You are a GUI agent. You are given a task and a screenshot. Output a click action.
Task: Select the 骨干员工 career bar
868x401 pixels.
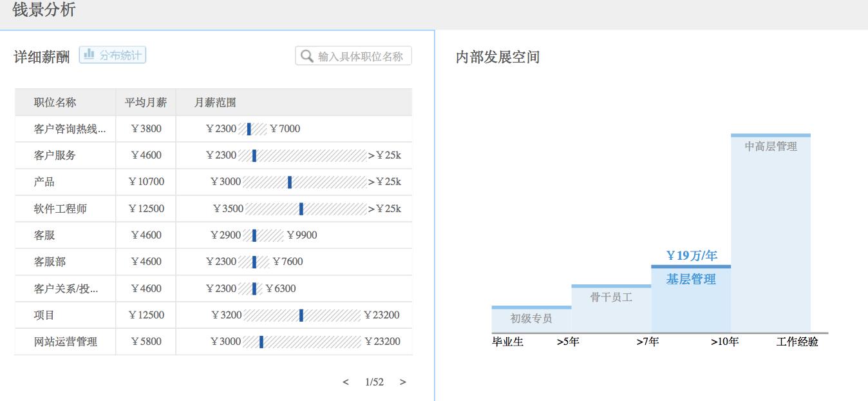tap(611, 308)
